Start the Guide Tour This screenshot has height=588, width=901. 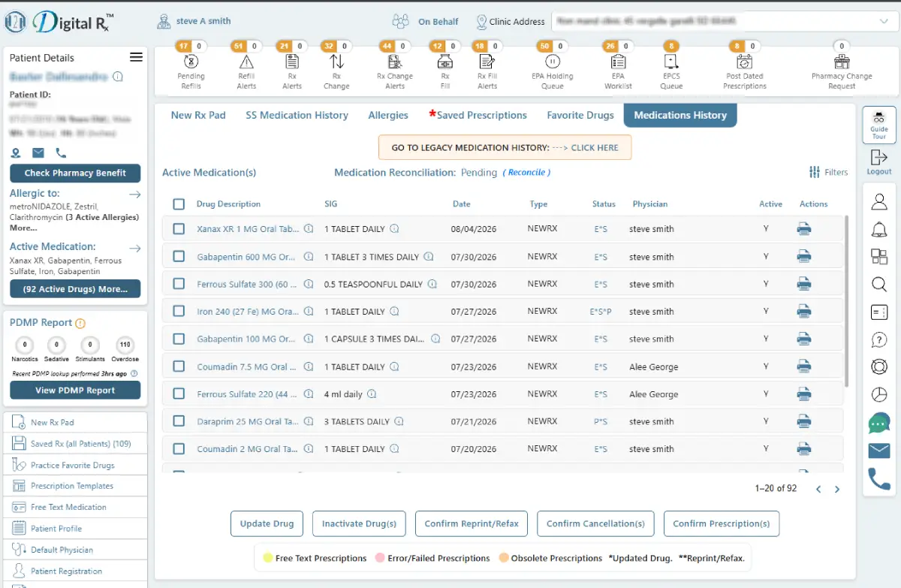pos(879,125)
